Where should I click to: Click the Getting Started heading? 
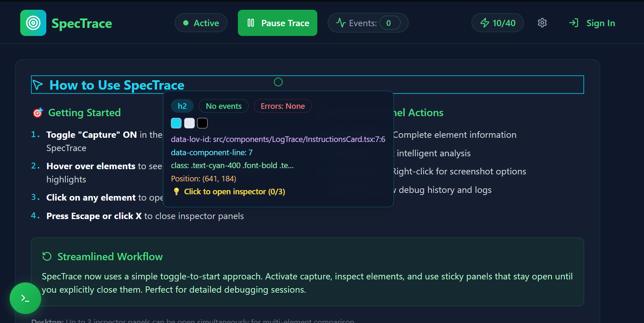click(85, 113)
